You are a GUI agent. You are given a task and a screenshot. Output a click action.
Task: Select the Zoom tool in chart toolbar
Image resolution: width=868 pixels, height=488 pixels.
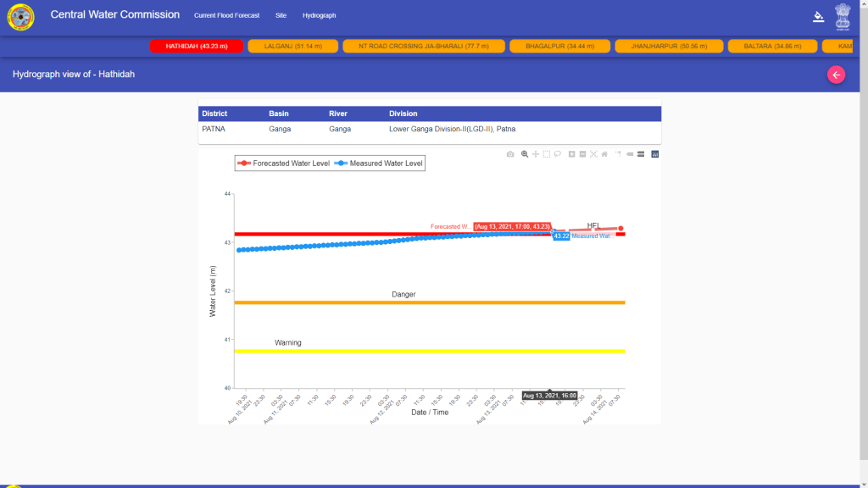pyautogui.click(x=525, y=154)
